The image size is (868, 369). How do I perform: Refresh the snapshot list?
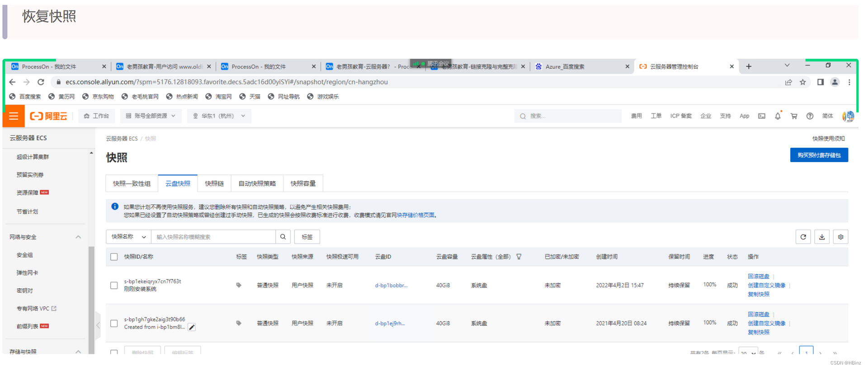pyautogui.click(x=803, y=237)
